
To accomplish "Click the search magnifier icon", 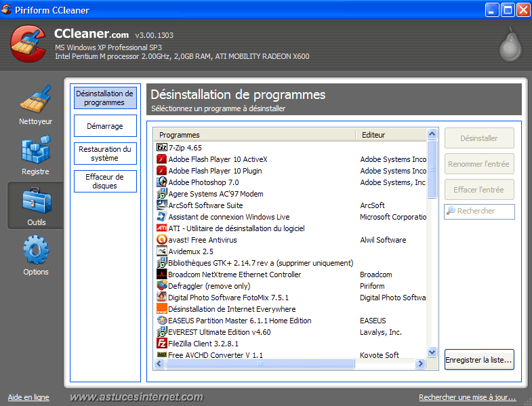I will (451, 211).
